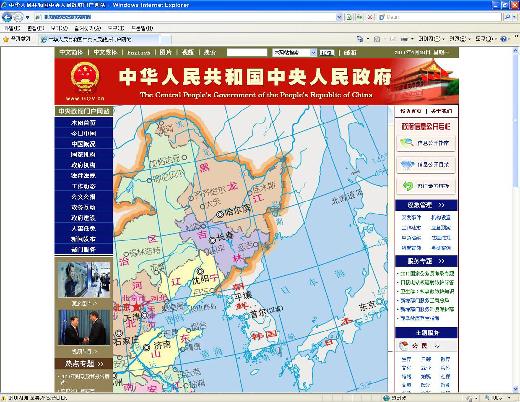The width and height of the screenshot is (520, 402).
Task: Go back using the browser Back arrow
Action: click(7, 17)
